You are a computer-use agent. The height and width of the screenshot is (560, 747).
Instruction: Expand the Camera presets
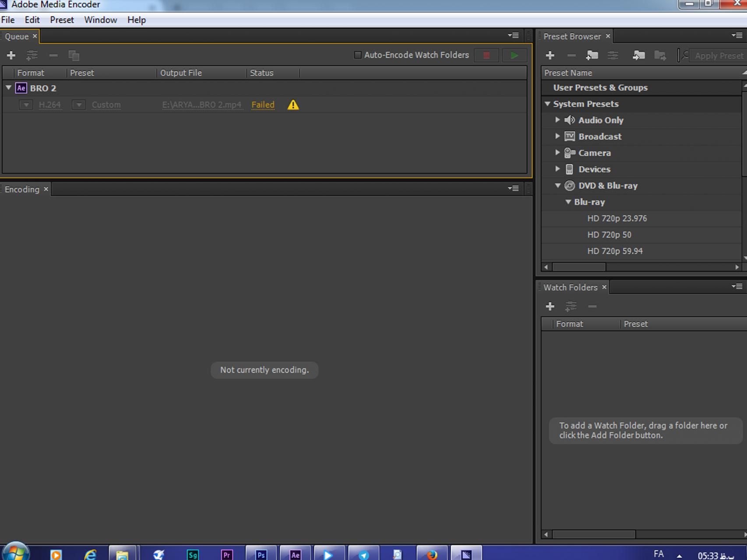[557, 153]
